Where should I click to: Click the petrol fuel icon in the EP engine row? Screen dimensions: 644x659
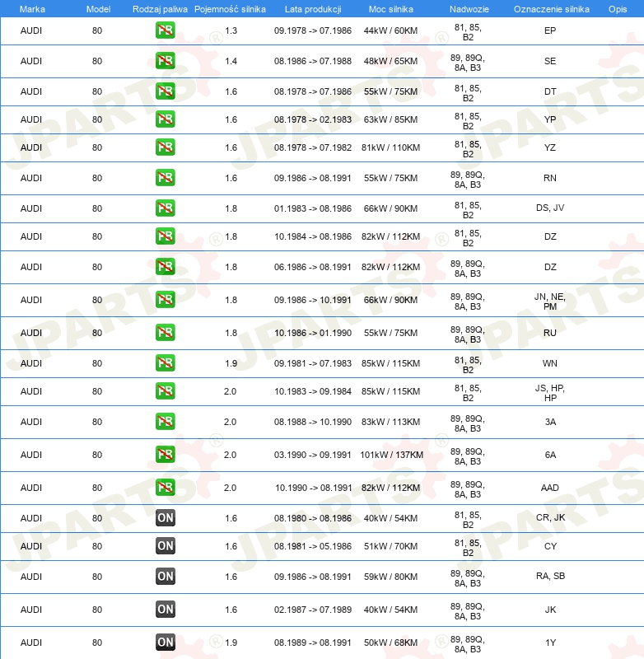[x=165, y=30]
